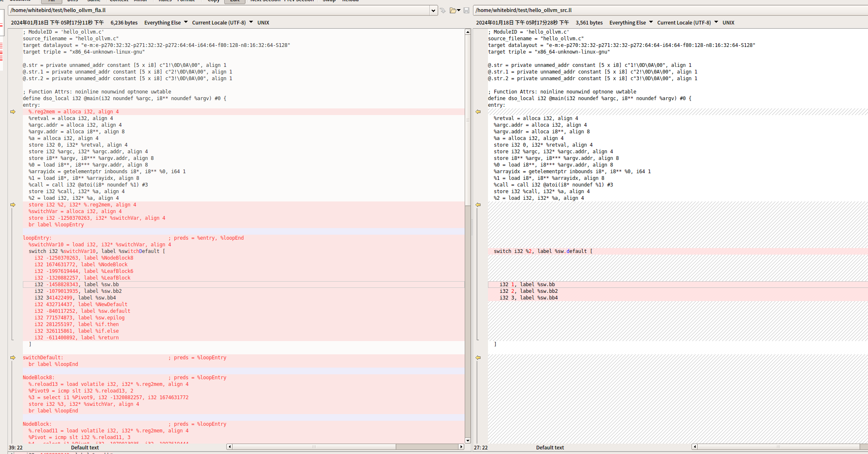The height and width of the screenshot is (454, 868).
Task: Click copy-to-left arrow at bottom right gutter
Action: [478, 358]
